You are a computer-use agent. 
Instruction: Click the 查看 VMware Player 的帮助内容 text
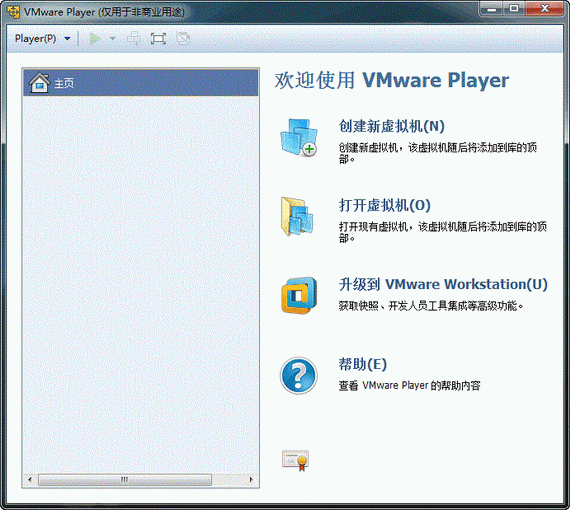click(410, 385)
